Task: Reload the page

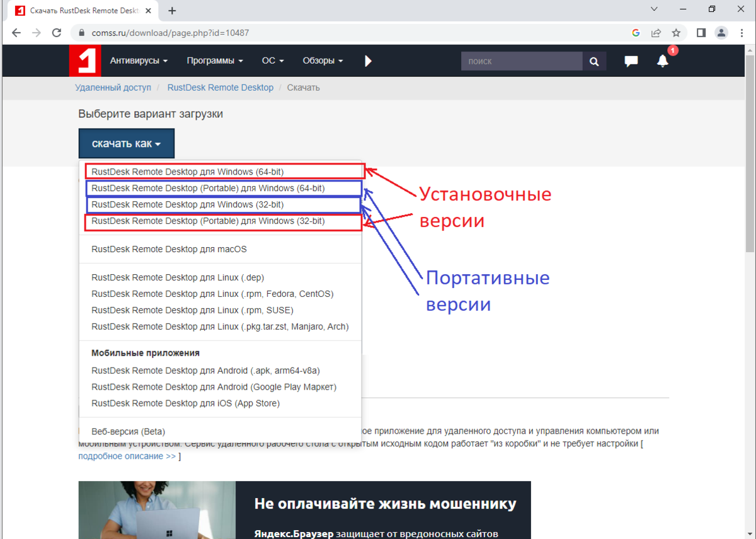Action: pyautogui.click(x=57, y=33)
